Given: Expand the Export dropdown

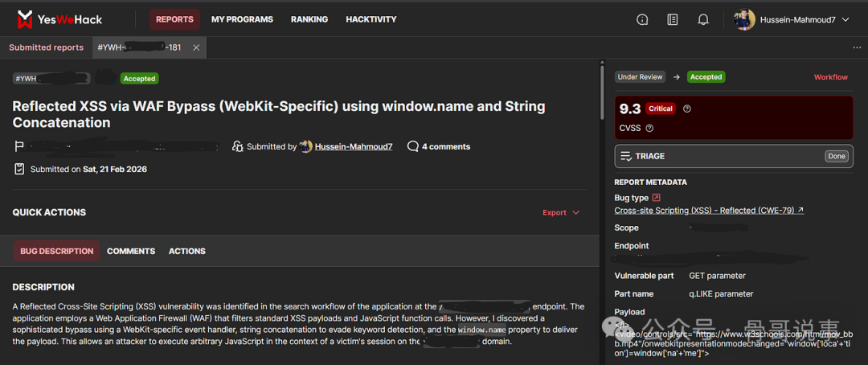Looking at the screenshot, I should point(560,213).
